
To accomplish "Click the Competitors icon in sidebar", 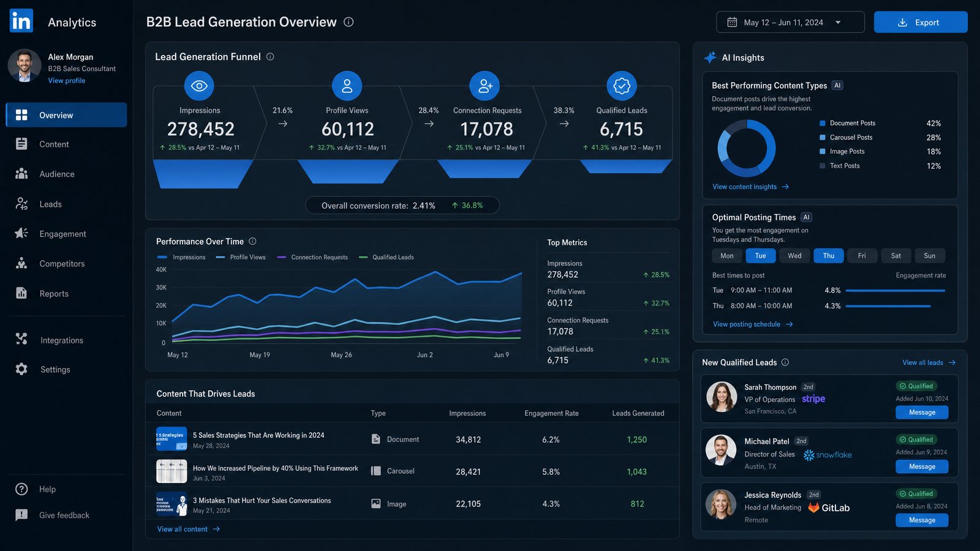I will tap(21, 263).
